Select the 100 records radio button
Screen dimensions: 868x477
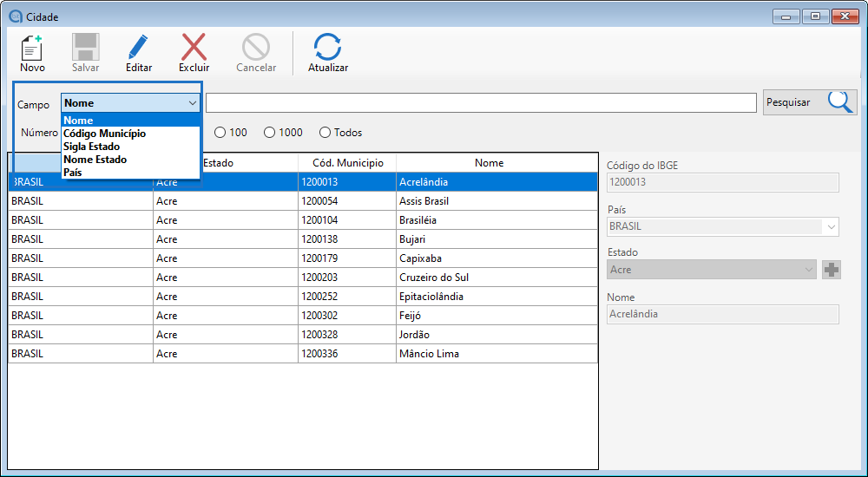(220, 133)
